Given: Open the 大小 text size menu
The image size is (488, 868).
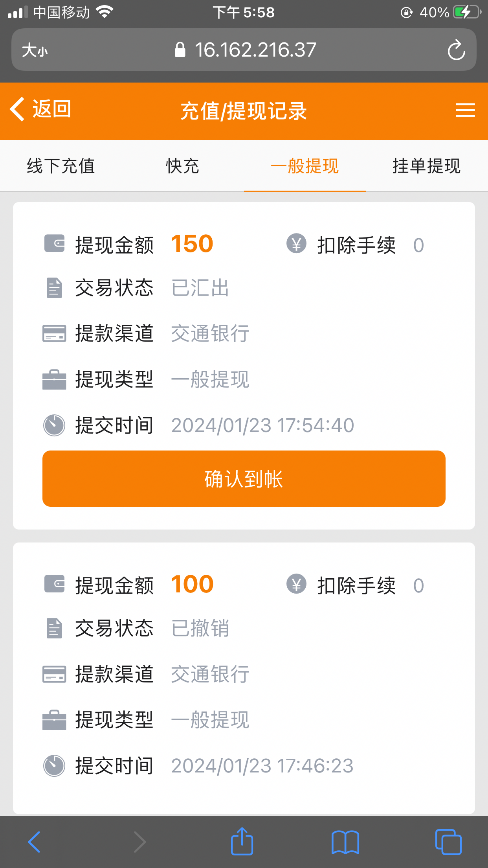Looking at the screenshot, I should 35,50.
